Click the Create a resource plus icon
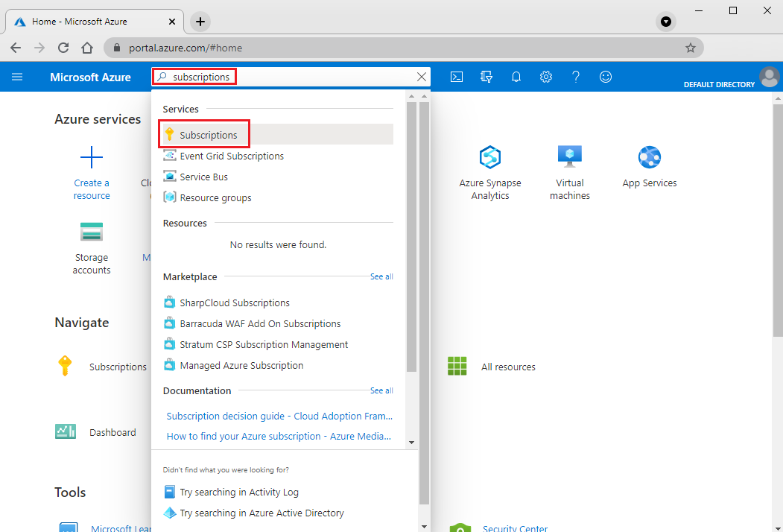Image resolution: width=783 pixels, height=532 pixels. click(x=92, y=158)
